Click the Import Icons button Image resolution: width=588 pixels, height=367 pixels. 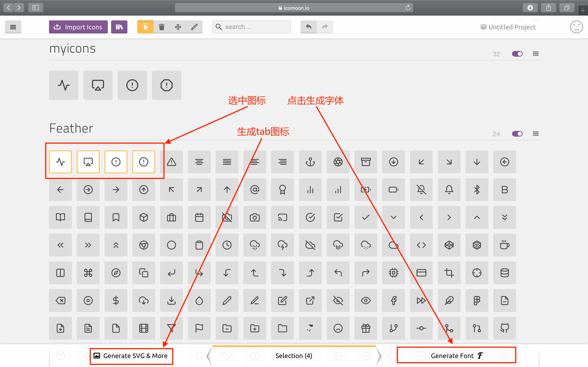point(78,27)
